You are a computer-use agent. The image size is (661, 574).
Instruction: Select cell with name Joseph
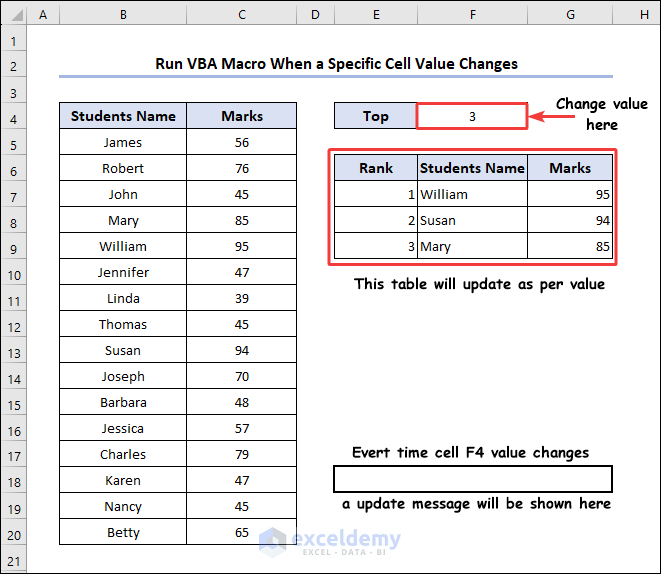click(123, 376)
